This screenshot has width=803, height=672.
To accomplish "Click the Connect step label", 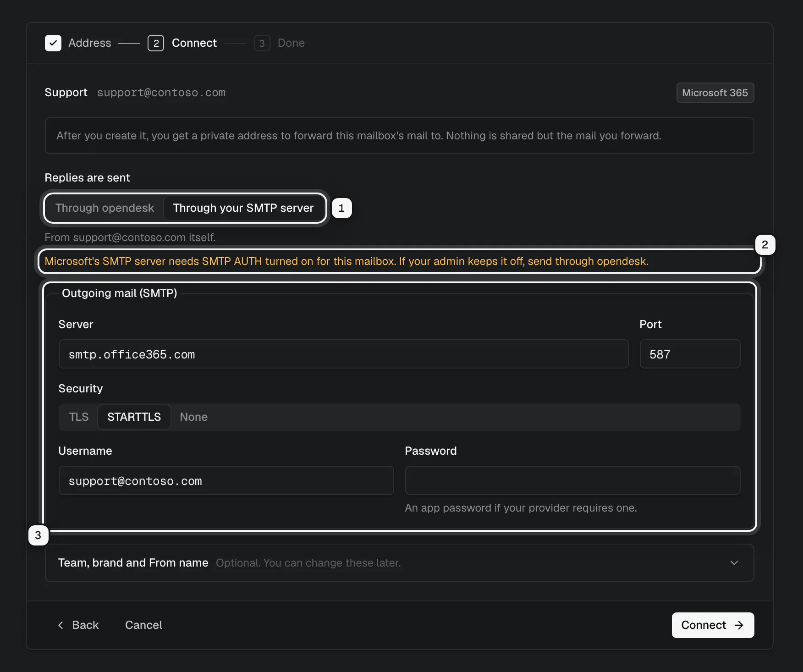I will pos(194,43).
